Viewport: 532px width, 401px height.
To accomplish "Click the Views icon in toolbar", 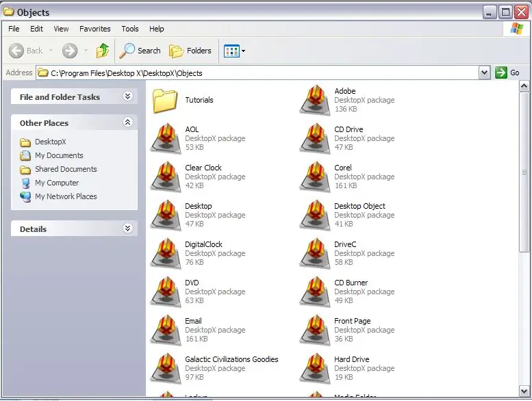I will tap(231, 51).
